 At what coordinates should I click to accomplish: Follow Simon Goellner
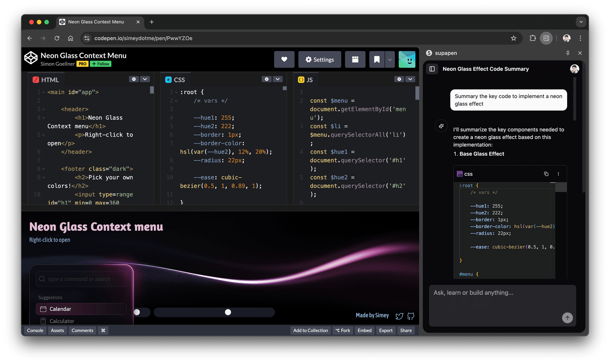pos(100,64)
